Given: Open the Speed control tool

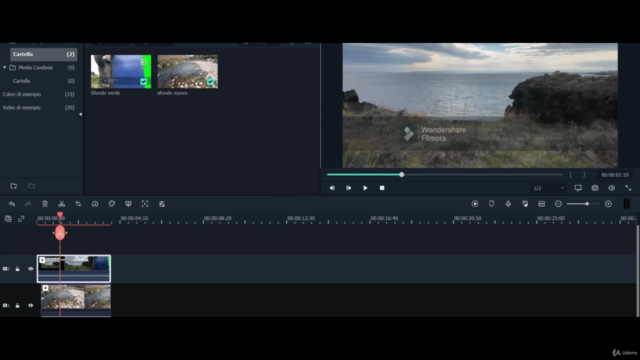Looking at the screenshot, I should [95, 204].
